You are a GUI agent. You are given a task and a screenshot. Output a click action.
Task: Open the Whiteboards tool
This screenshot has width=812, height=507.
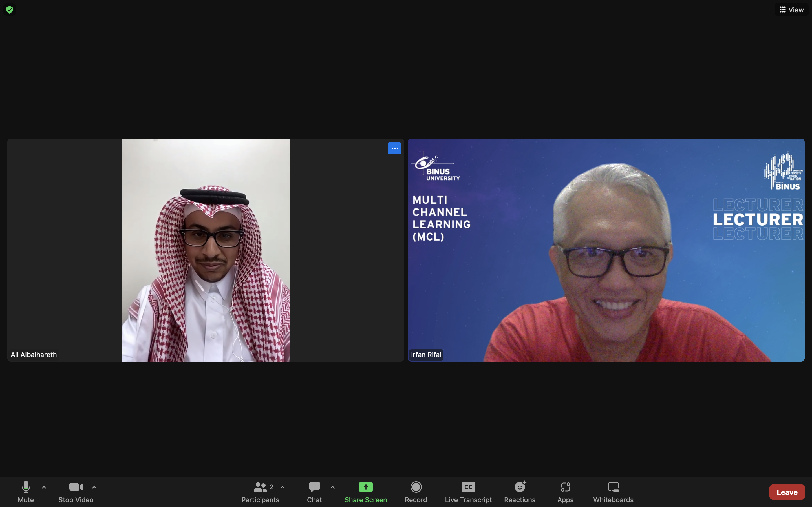tap(613, 492)
